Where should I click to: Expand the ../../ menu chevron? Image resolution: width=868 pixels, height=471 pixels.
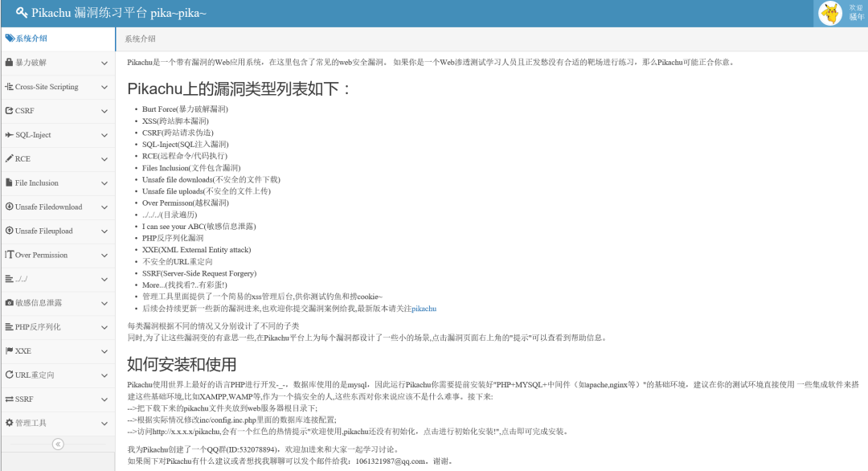(104, 280)
